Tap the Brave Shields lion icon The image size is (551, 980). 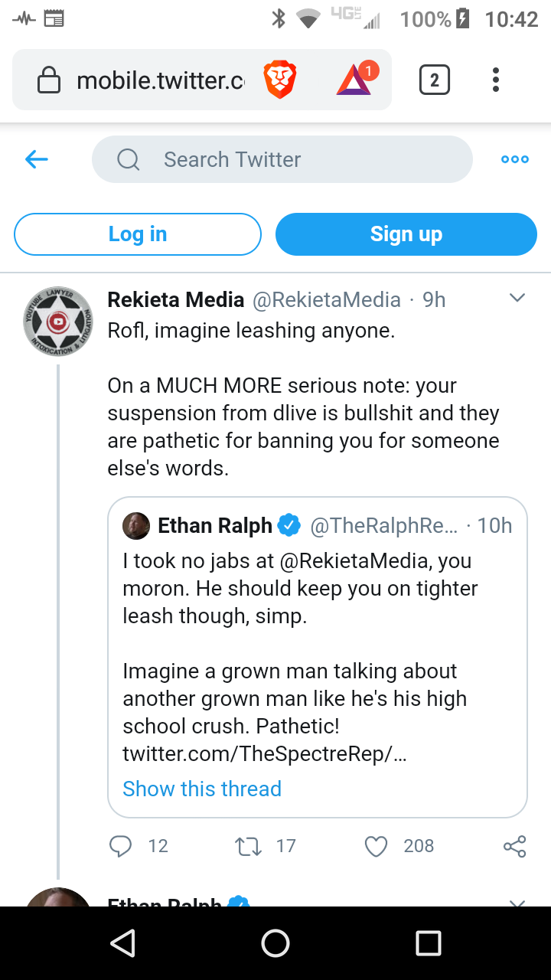[280, 80]
